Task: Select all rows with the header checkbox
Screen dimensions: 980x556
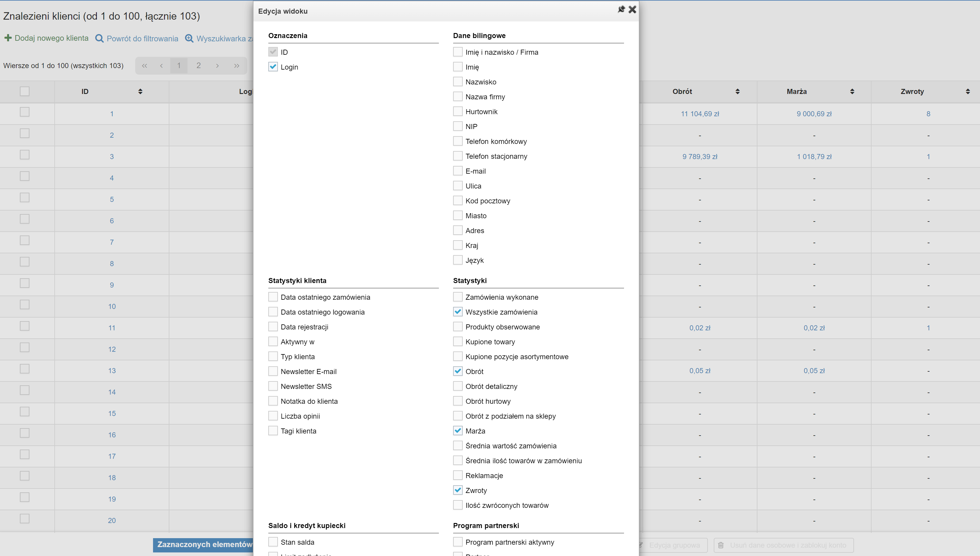Action: [x=24, y=91]
